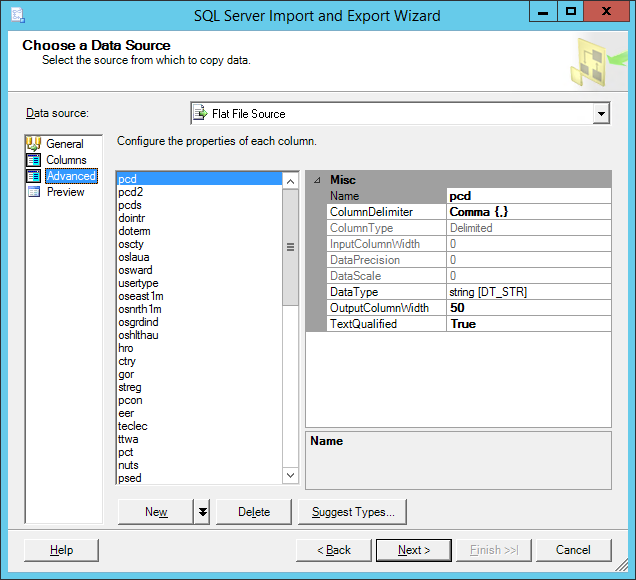Screen dimensions: 636x580
Task: Click the Flat File Source icon
Action: [200, 114]
